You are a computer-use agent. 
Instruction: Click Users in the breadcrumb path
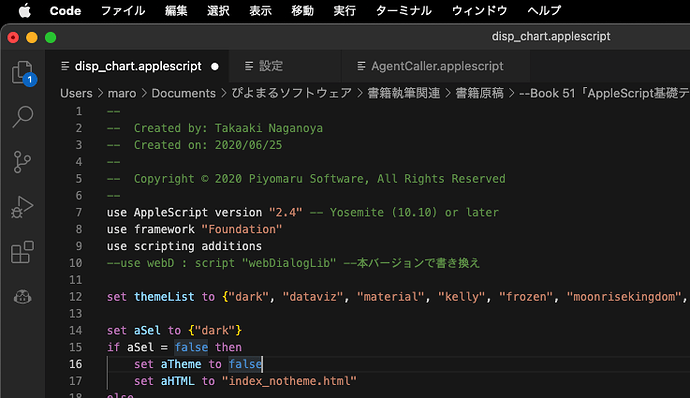[76, 93]
